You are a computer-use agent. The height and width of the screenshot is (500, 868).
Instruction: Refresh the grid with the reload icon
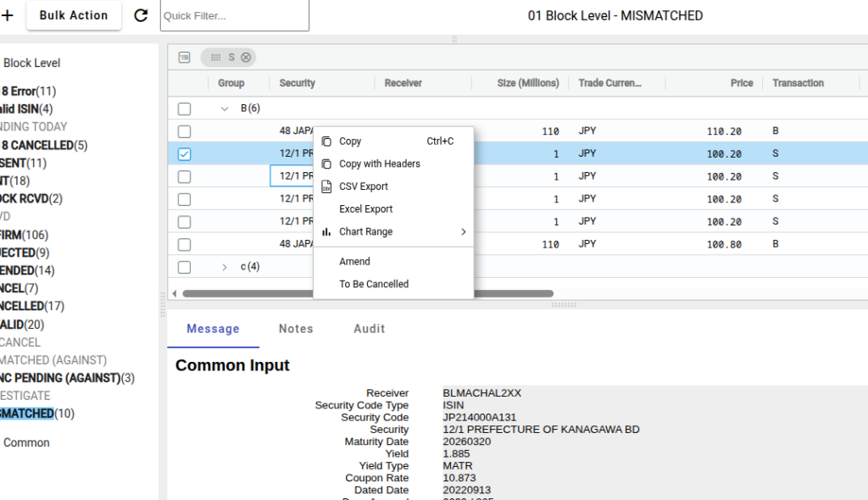142,15
